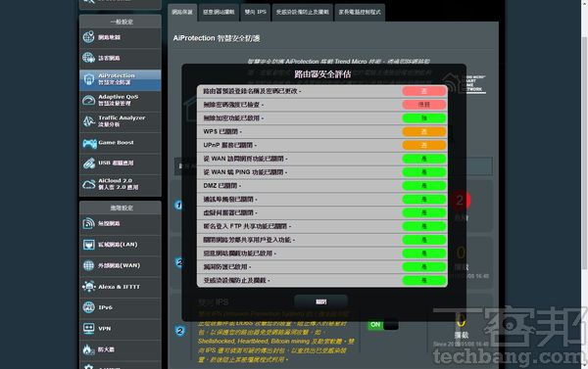Switch to the 惡意網站攔截 tab
The height and width of the screenshot is (369, 588).
coord(219,13)
